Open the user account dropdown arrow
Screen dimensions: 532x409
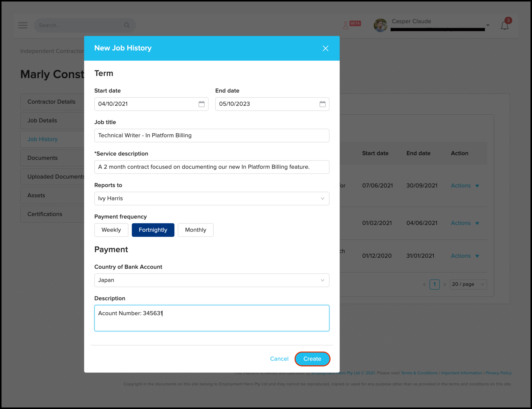pos(488,25)
